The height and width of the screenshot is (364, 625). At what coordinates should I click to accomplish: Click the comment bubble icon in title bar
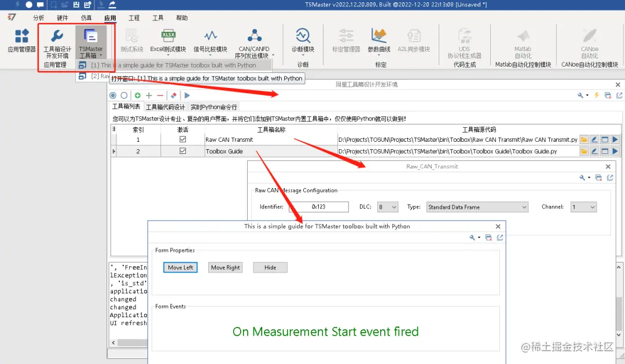(41, 5)
